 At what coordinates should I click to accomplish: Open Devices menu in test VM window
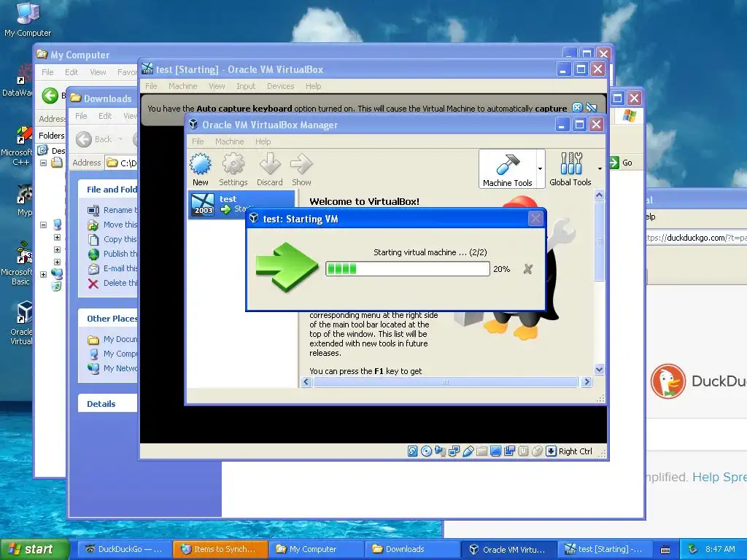coord(280,86)
